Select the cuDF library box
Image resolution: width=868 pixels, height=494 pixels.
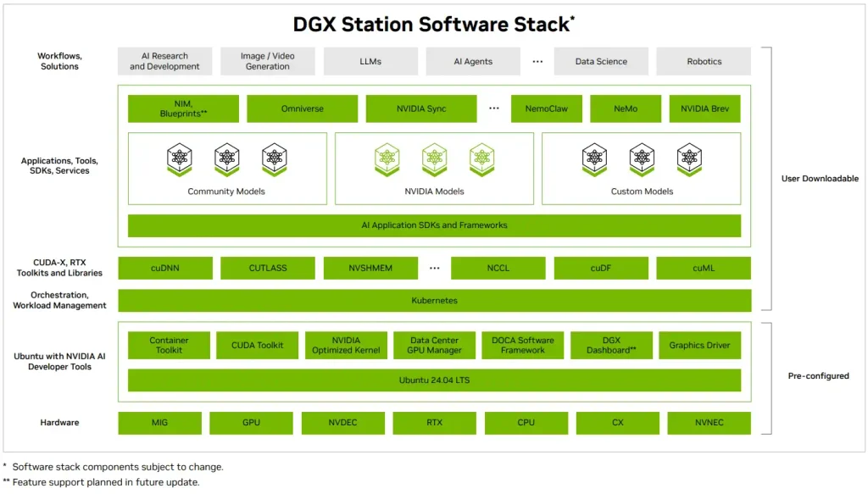[x=601, y=268]
